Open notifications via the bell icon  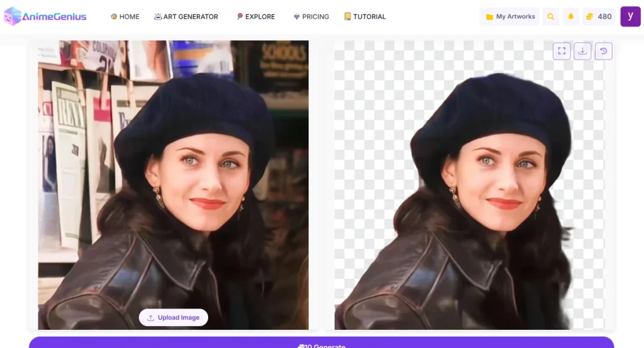point(571,17)
